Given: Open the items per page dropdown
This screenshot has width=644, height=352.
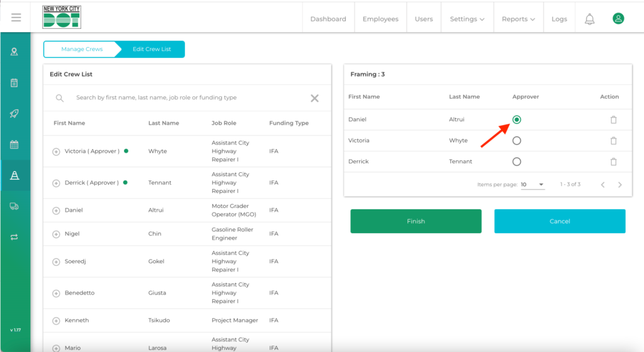Looking at the screenshot, I should pyautogui.click(x=533, y=185).
